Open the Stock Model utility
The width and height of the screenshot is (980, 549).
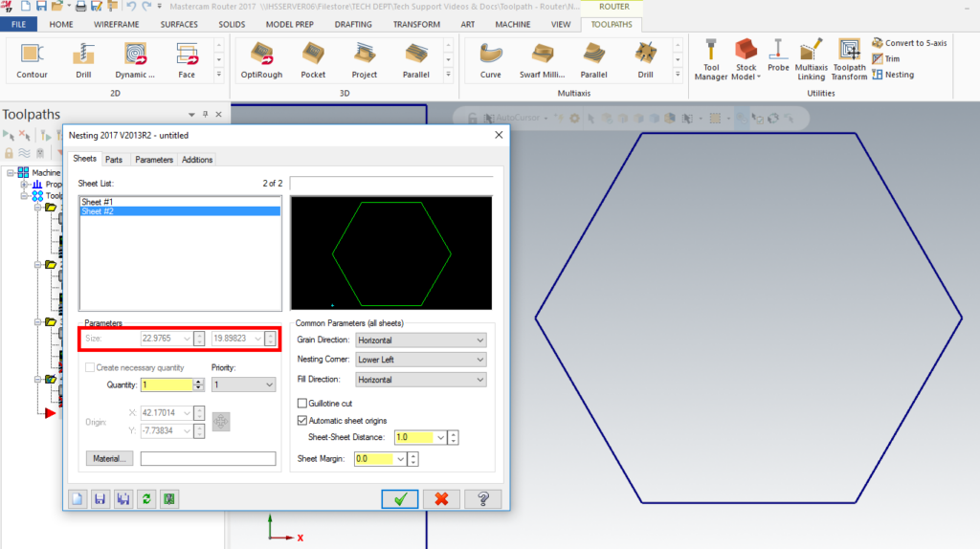tap(746, 60)
